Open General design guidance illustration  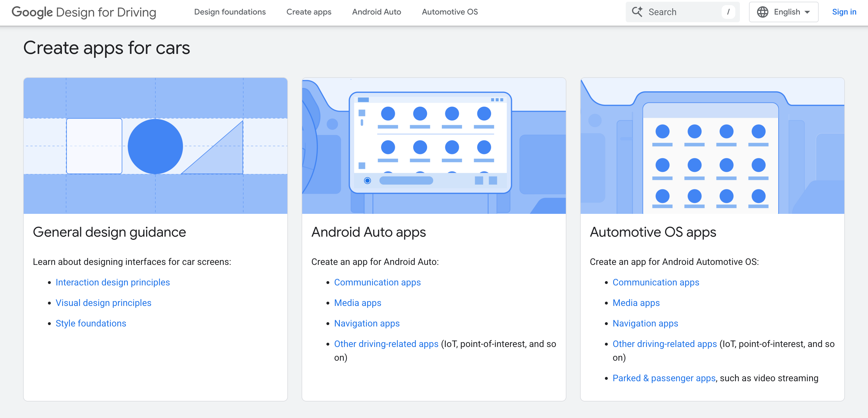(155, 145)
